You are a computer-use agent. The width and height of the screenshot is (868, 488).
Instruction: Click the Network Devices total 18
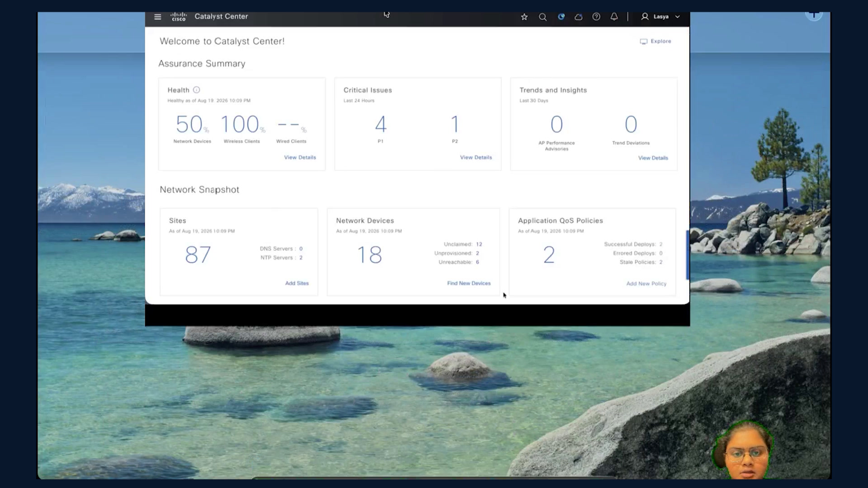[369, 254]
